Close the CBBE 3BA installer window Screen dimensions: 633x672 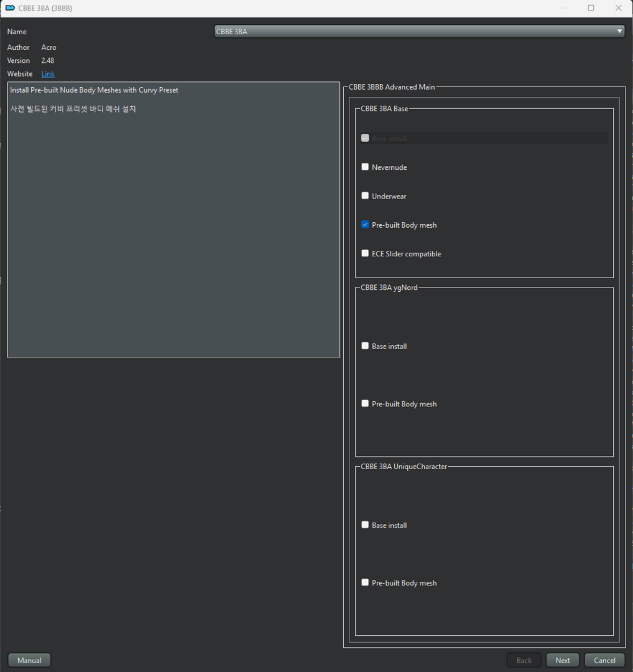(x=618, y=7)
